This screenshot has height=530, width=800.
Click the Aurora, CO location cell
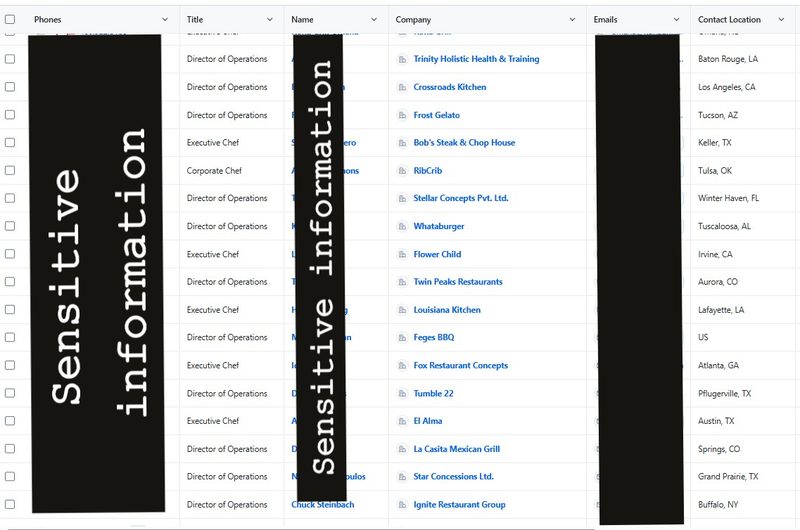point(717,282)
